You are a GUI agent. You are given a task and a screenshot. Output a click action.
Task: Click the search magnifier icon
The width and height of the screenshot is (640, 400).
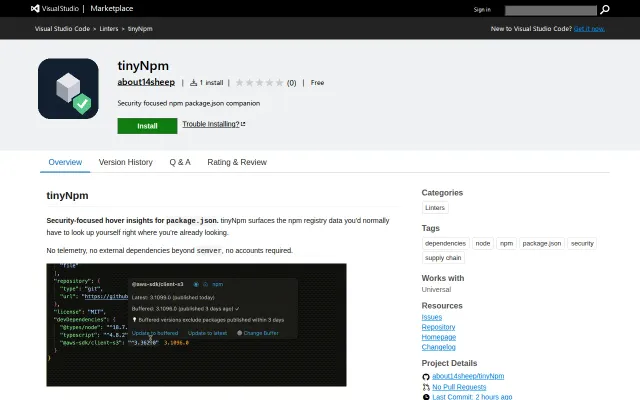[x=605, y=9]
